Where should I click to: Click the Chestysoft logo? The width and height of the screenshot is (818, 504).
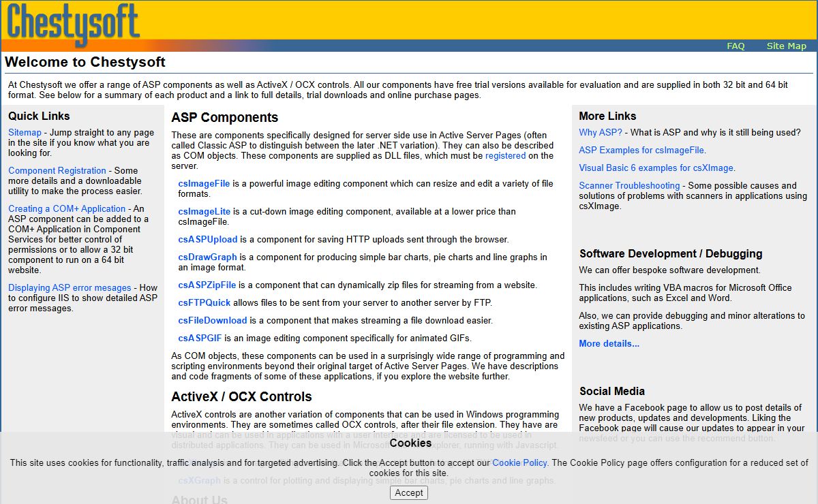[73, 25]
